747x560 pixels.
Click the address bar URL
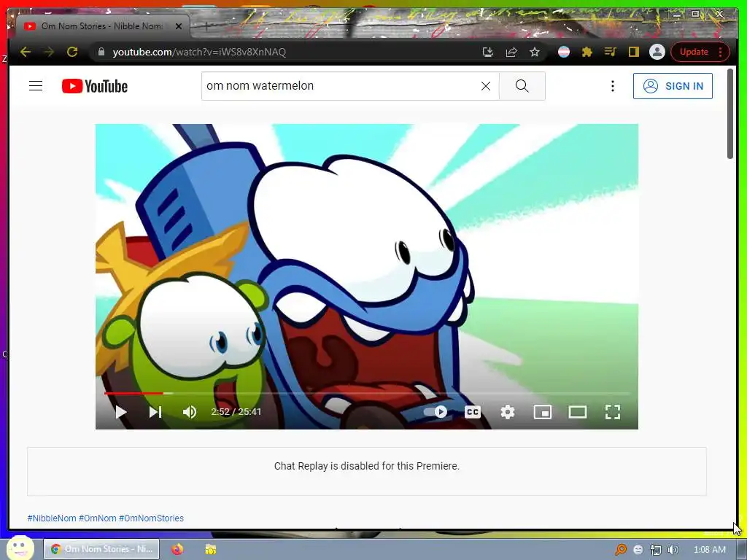(x=199, y=52)
